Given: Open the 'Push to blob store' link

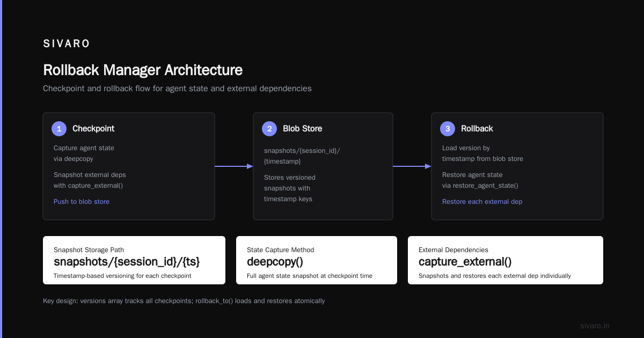Looking at the screenshot, I should click(x=82, y=202).
